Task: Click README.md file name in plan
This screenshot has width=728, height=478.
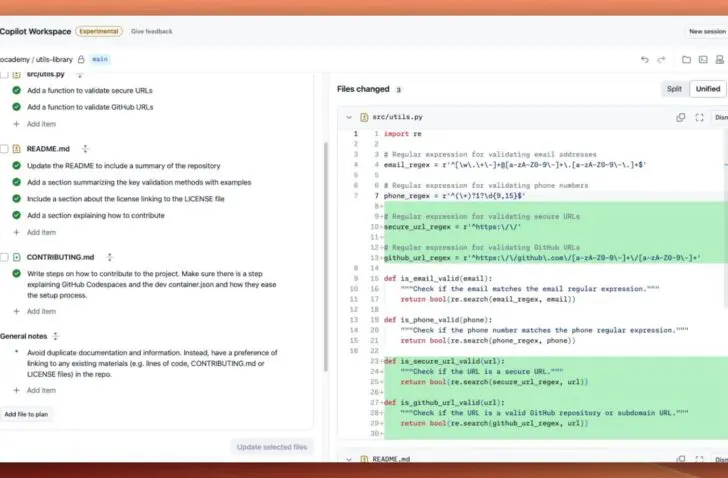Action: [x=48, y=149]
